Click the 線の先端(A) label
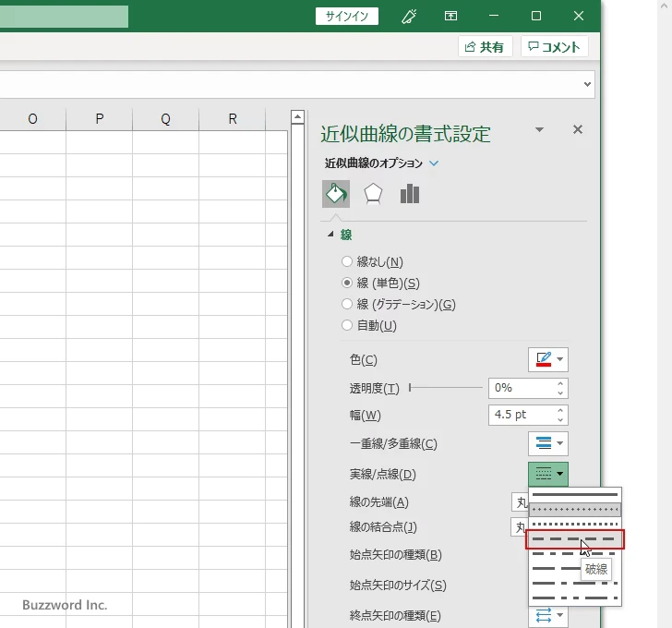Viewport: 672px width, 628px height. click(378, 502)
